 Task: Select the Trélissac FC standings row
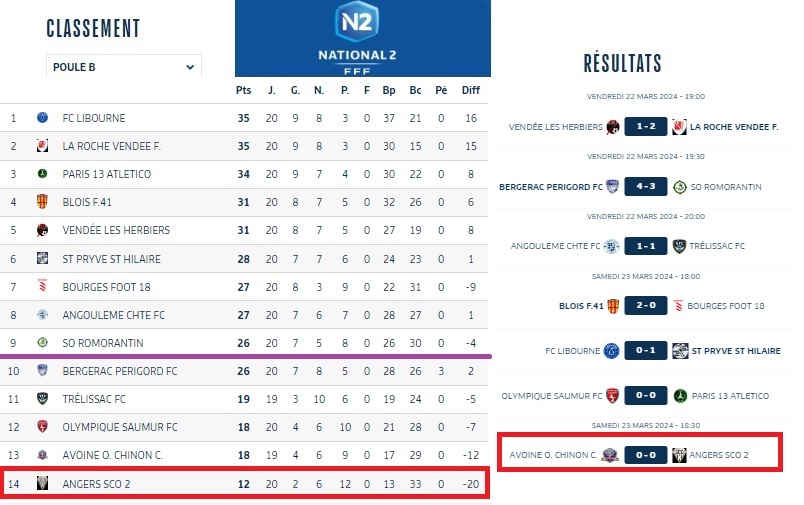point(245,399)
